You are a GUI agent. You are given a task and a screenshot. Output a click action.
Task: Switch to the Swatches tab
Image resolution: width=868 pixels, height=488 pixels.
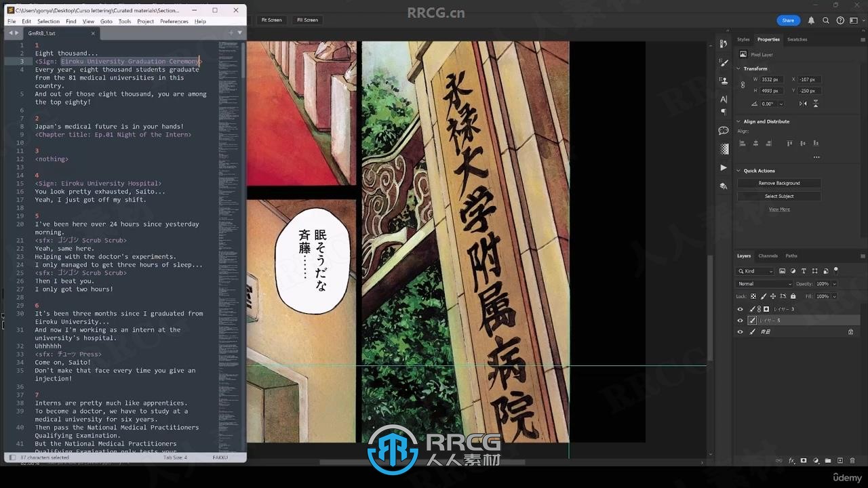(x=797, y=39)
